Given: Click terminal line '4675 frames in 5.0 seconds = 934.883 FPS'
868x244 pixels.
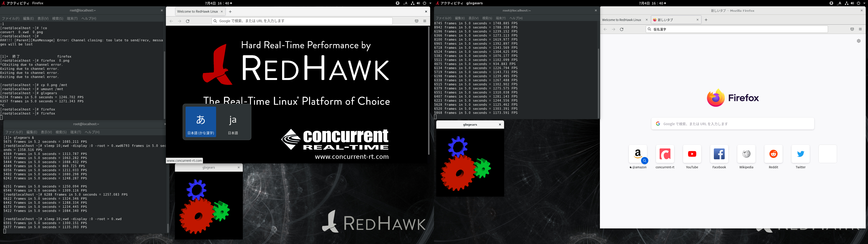Looking at the screenshot, I should pyautogui.click(x=475, y=64).
